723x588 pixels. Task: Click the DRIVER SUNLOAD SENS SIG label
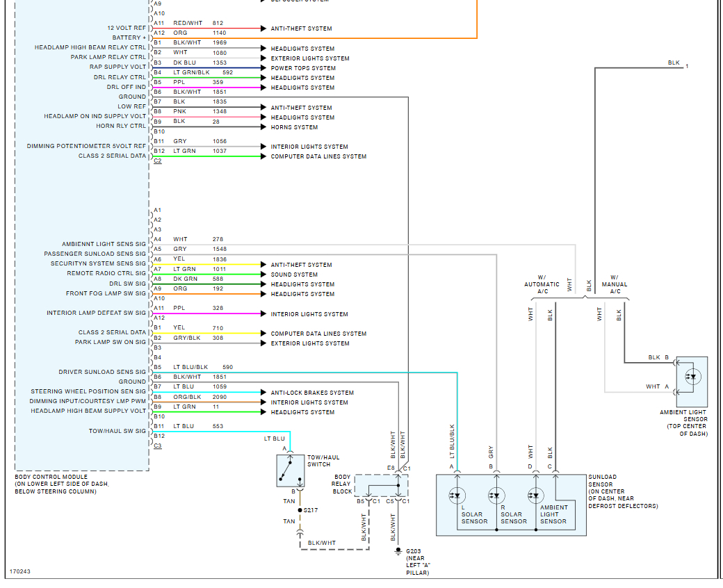pyautogui.click(x=102, y=372)
